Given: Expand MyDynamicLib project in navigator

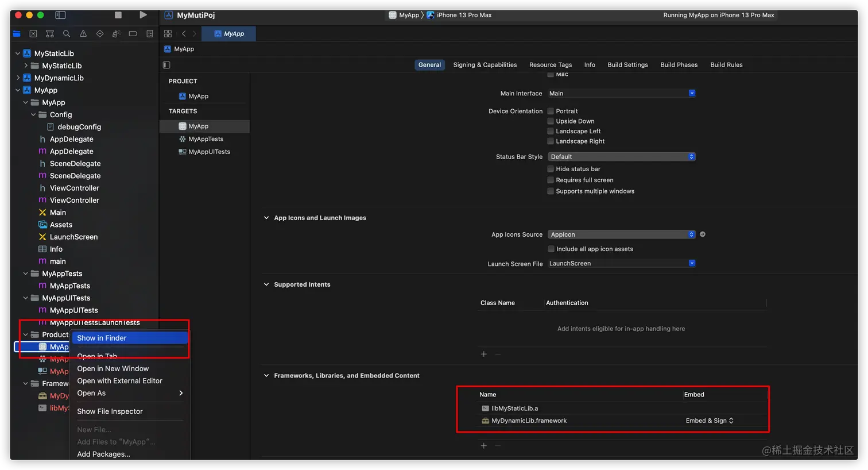Looking at the screenshot, I should [18, 78].
